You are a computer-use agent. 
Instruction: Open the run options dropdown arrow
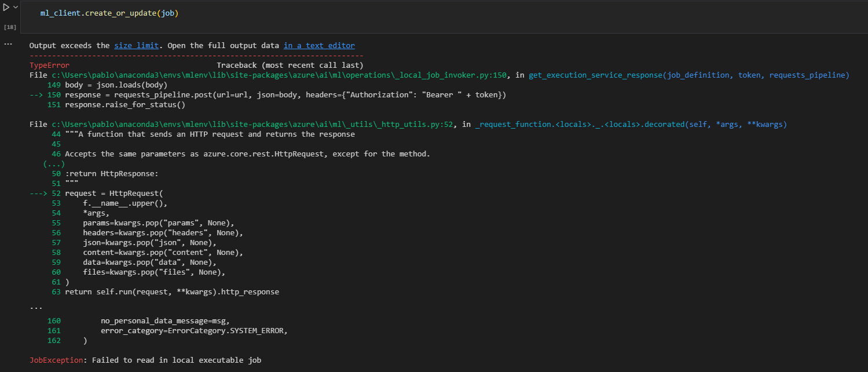click(16, 7)
